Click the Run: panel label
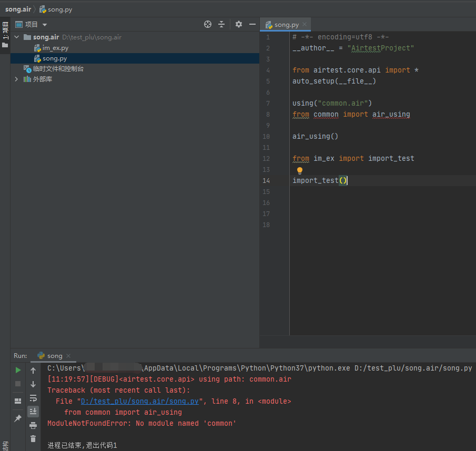The height and width of the screenshot is (451, 476). coord(21,356)
